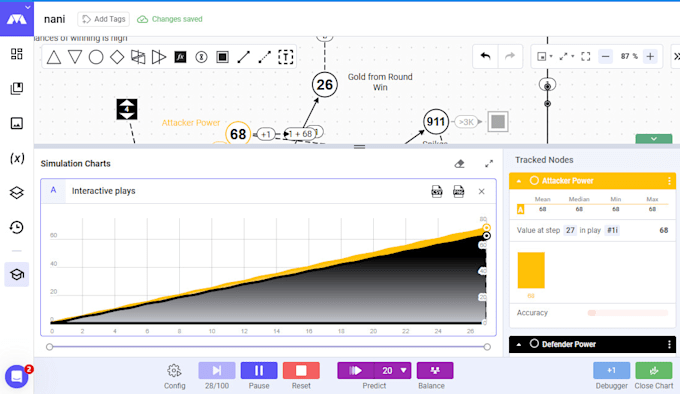
Task: Open the academy graduation cap icon
Action: pos(16,274)
